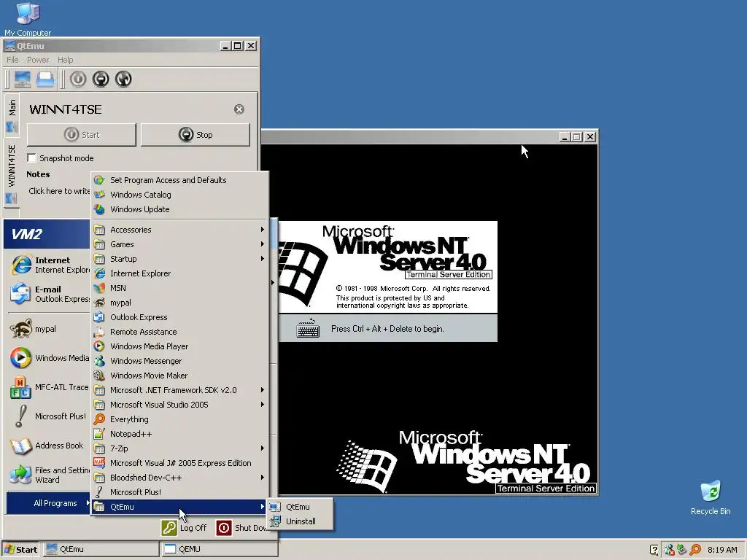
Task: Open the My Computer desktop icon
Action: (x=28, y=19)
